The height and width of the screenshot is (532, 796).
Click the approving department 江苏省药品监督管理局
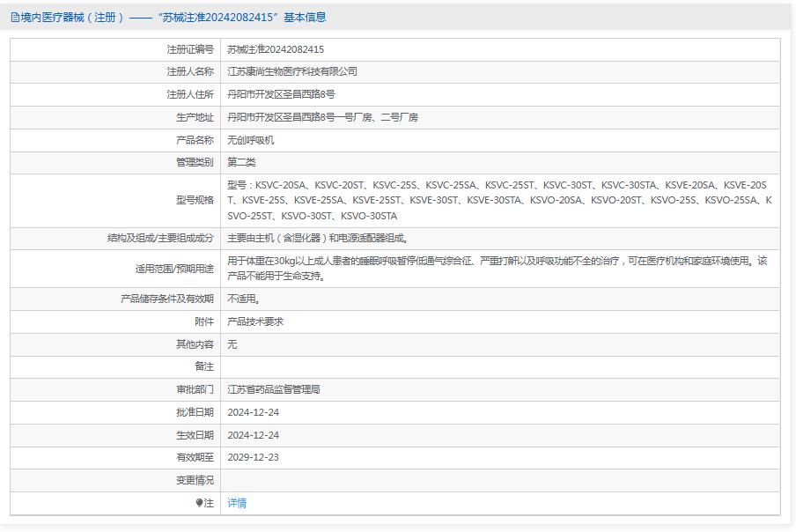[273, 389]
